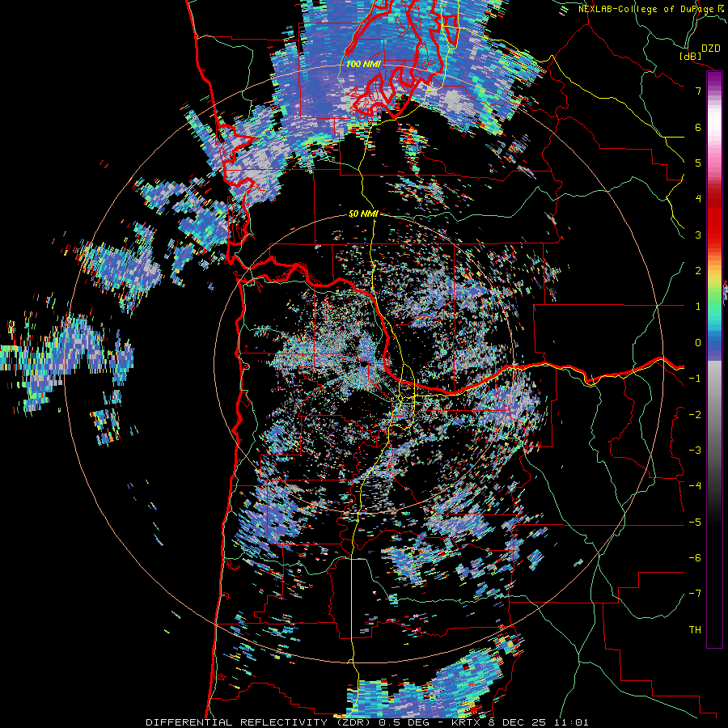The image size is (728, 728).
Task: Select scale value 0 on legend
Action: [x=698, y=343]
